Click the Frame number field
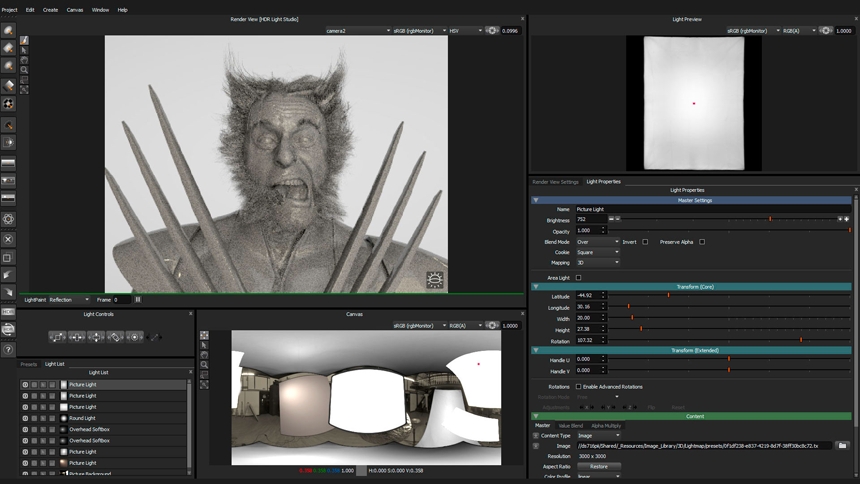The image size is (860, 484). point(122,300)
